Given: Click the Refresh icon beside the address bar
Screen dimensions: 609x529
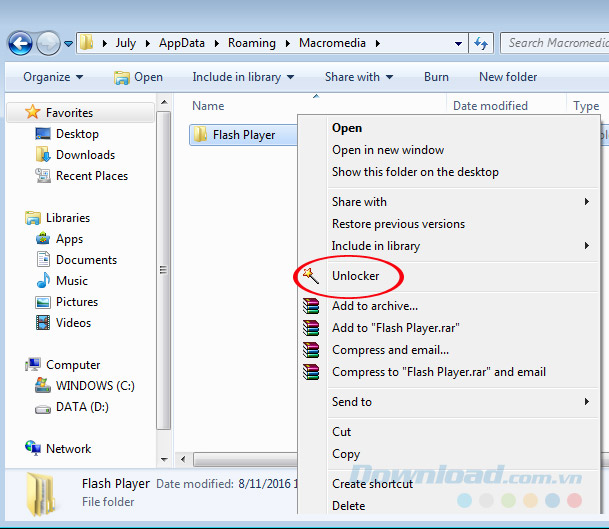Looking at the screenshot, I should (x=481, y=43).
